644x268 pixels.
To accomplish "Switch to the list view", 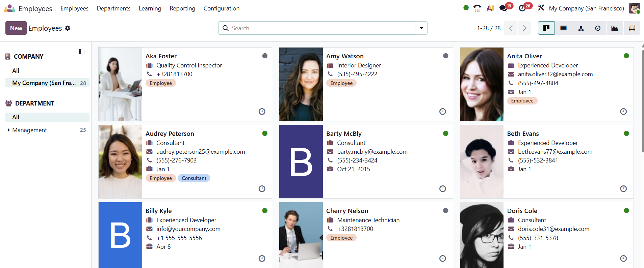I will point(563,28).
